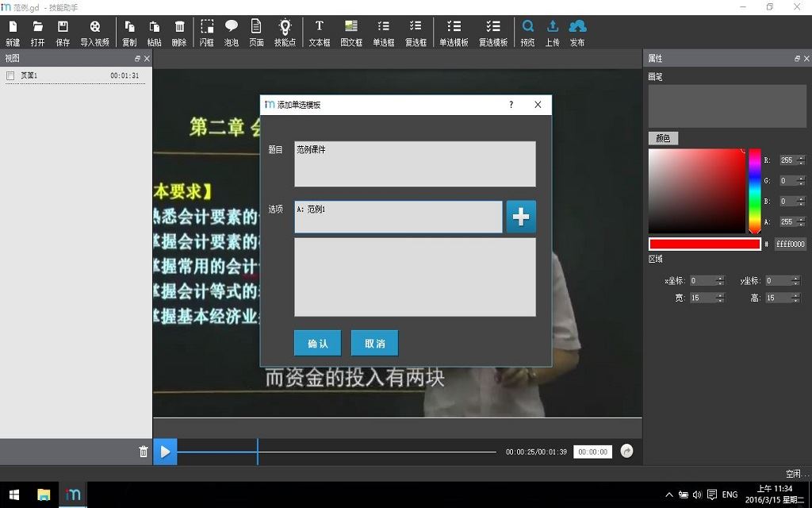Adjust the A alpha value stepper
The width and height of the screenshot is (812, 508).
[801, 222]
